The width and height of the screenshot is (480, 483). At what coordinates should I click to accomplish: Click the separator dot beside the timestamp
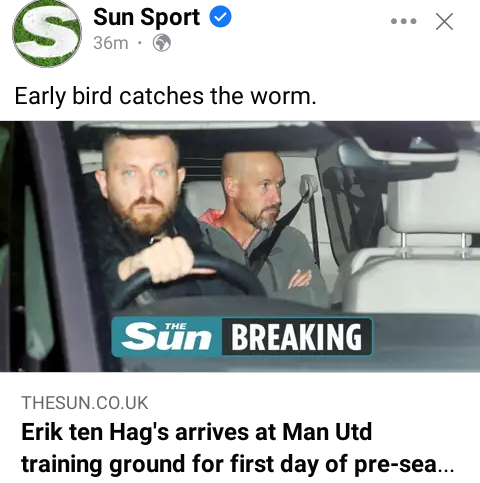[140, 43]
